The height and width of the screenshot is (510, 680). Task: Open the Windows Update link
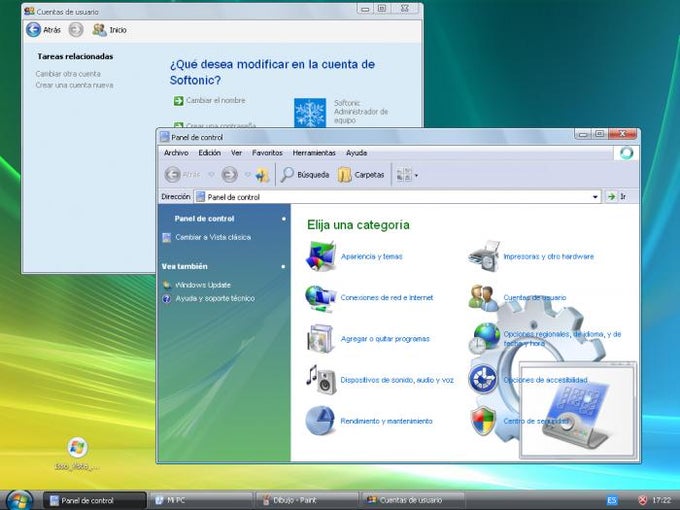coord(203,285)
